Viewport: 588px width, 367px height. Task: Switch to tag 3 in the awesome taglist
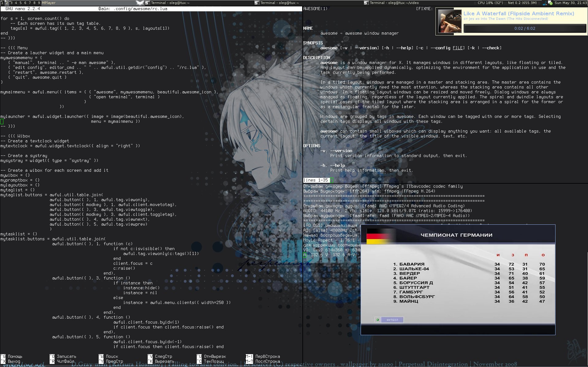coord(11,3)
